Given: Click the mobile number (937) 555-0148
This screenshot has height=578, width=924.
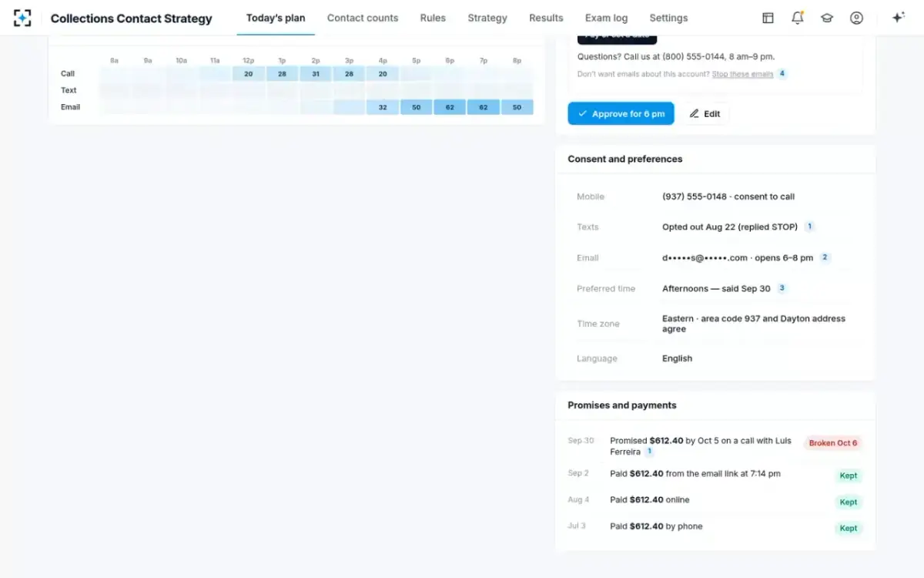Looking at the screenshot, I should click(x=695, y=197).
